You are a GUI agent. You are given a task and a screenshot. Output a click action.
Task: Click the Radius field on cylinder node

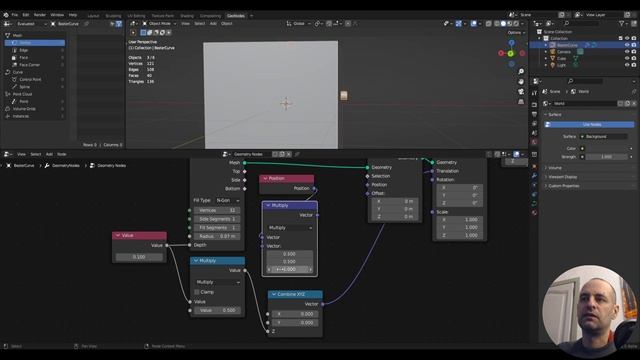pos(217,236)
